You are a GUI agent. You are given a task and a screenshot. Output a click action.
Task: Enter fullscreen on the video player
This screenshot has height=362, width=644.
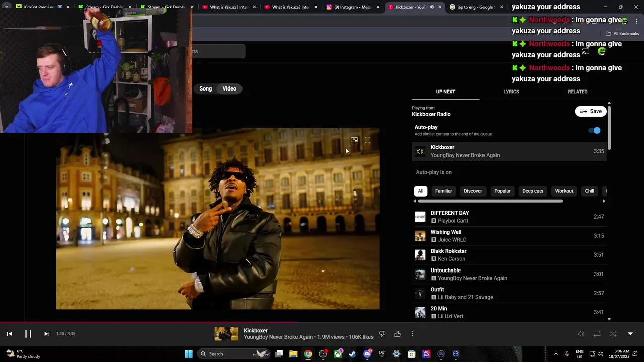click(x=367, y=140)
